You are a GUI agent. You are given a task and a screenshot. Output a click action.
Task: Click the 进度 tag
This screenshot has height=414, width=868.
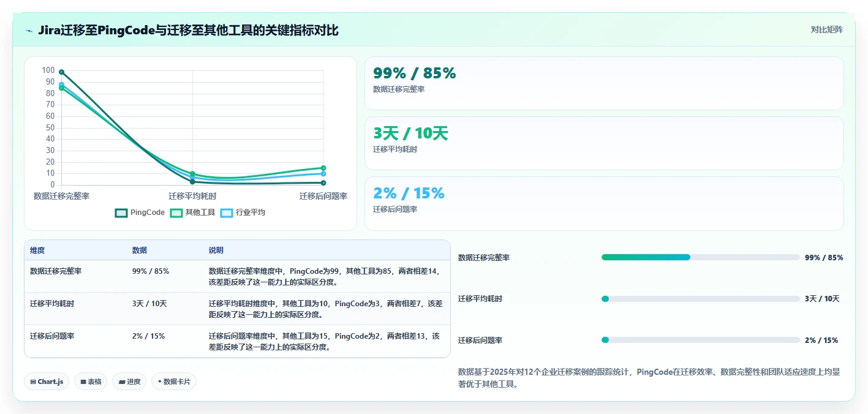[129, 382]
